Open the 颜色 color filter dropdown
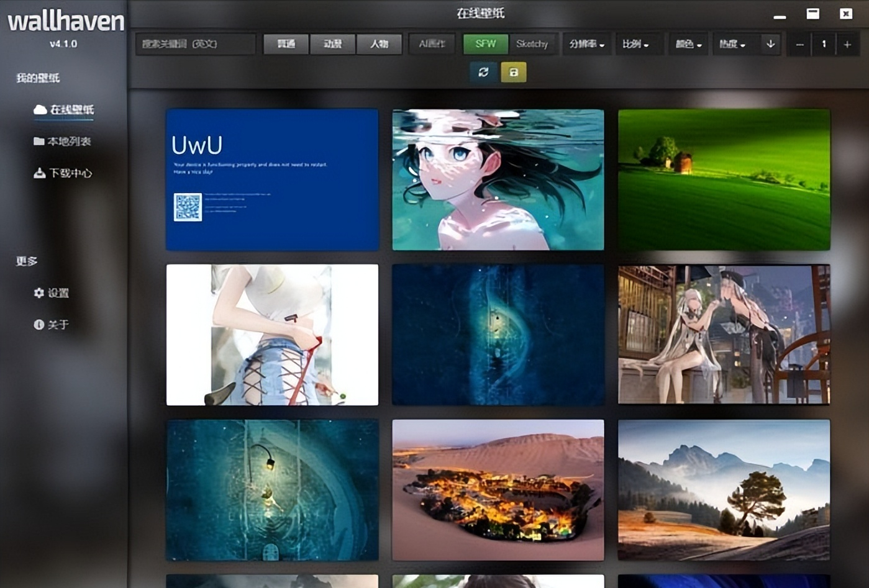Image resolution: width=869 pixels, height=588 pixels. click(688, 44)
